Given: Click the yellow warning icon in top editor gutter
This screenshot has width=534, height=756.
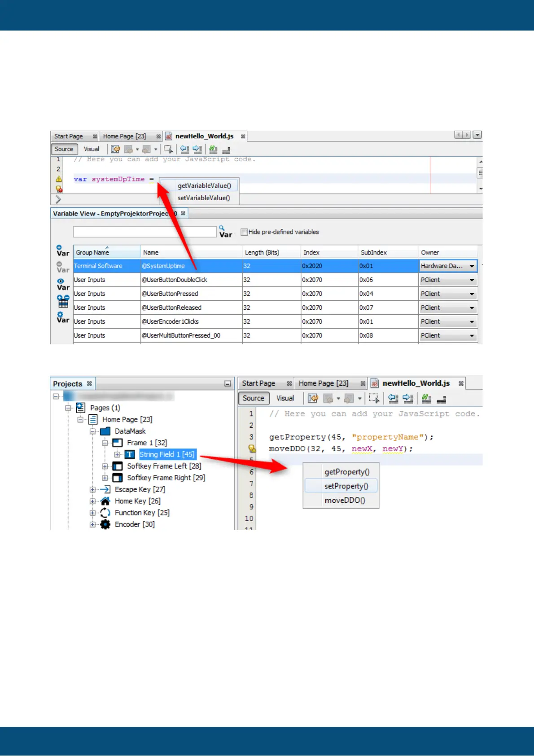Looking at the screenshot, I should tap(59, 179).
